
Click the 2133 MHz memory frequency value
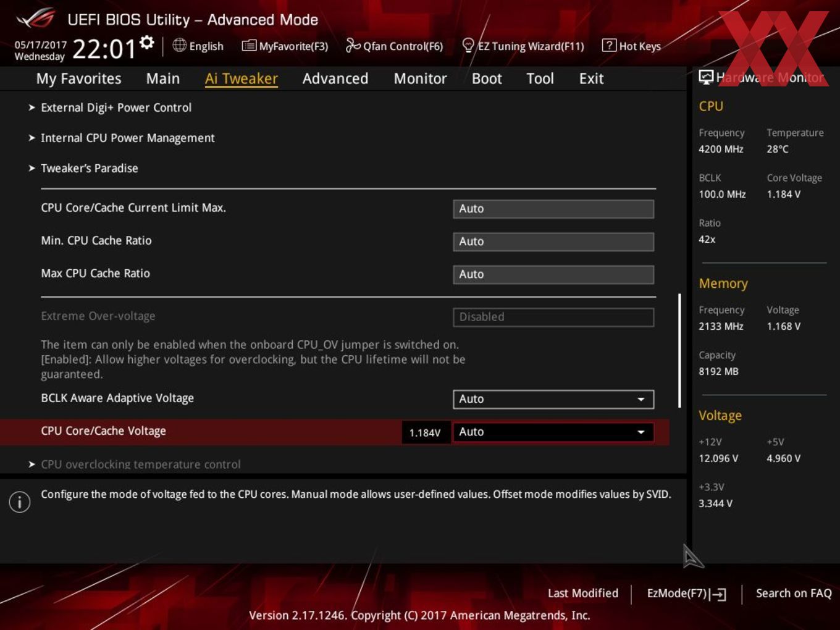[721, 326]
